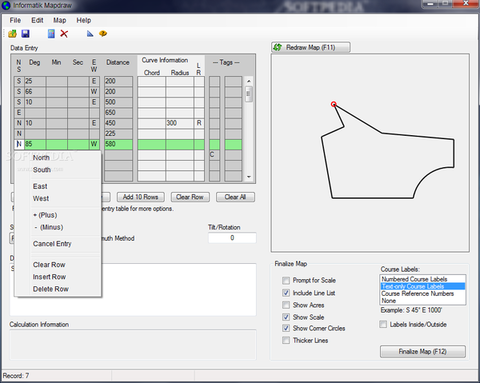The image size is (480, 383).
Task: Click the red X delete icon
Action: pyautogui.click(x=64, y=34)
